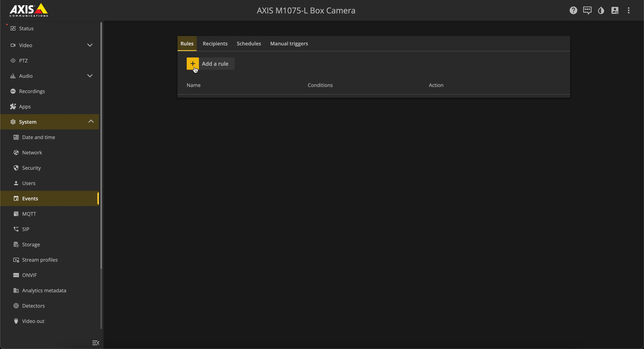Screen dimensions: 644x349
Task: Select Events in the sidebar
Action: (49, 198)
